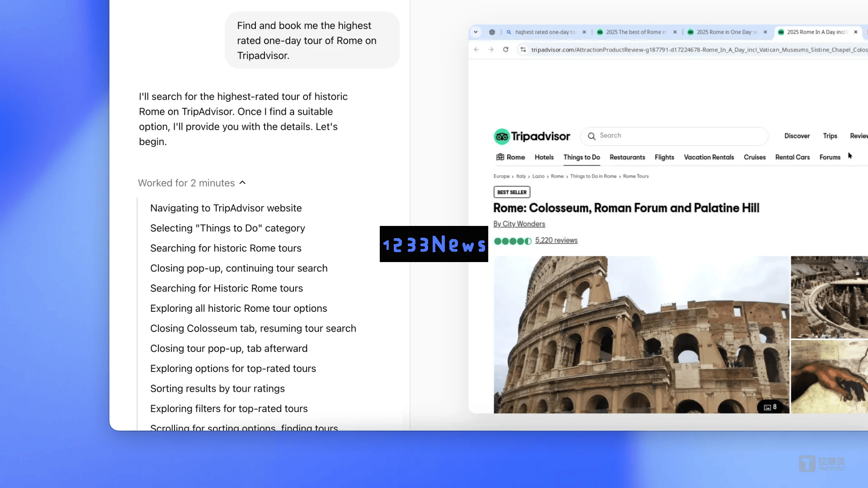
Task: Open the Flights nav item
Action: (x=665, y=157)
